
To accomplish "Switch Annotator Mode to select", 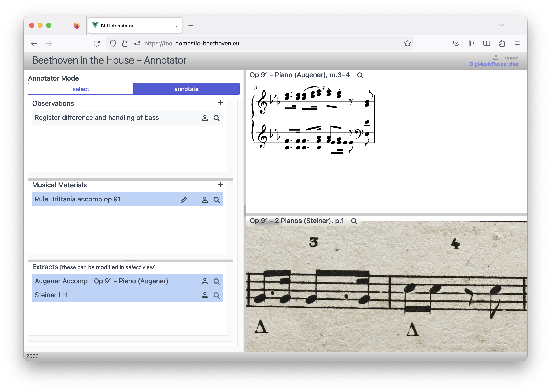I will [81, 89].
